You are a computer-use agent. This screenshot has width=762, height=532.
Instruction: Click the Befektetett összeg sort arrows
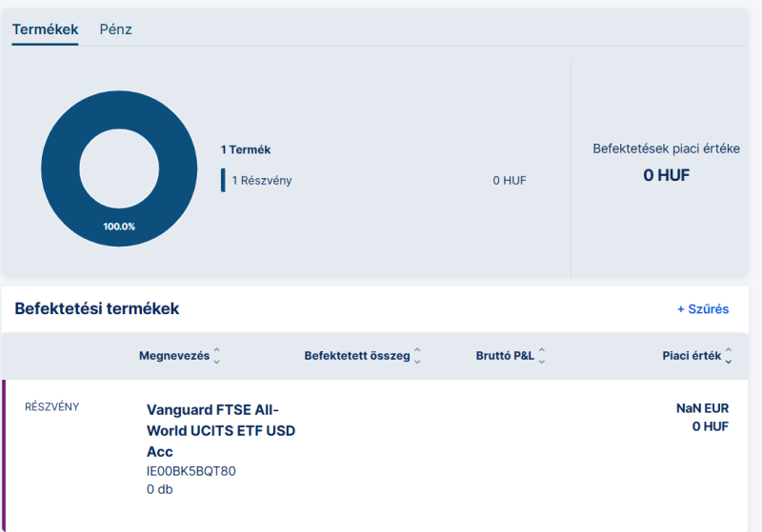coord(417,356)
